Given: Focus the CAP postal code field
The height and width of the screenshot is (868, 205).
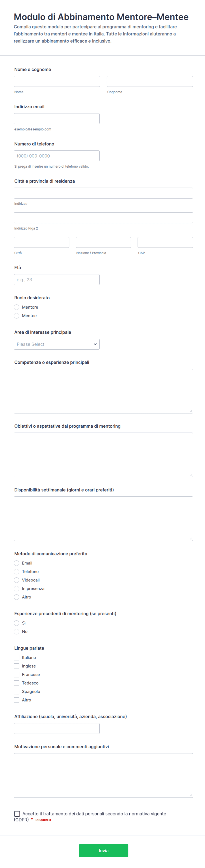Looking at the screenshot, I should pos(165,242).
